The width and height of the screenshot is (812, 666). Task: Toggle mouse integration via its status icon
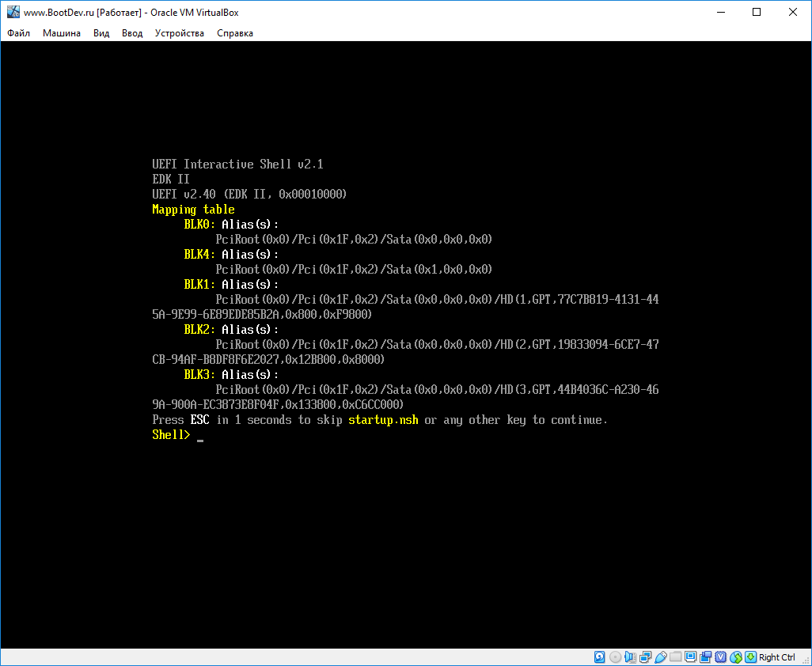[735, 657]
